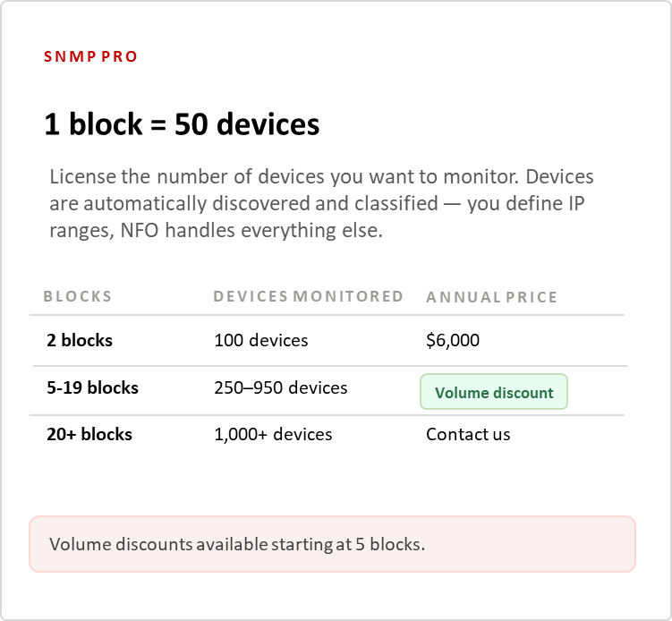Click the pink volume discounts notice banner
This screenshot has height=621, width=672.
(x=332, y=543)
